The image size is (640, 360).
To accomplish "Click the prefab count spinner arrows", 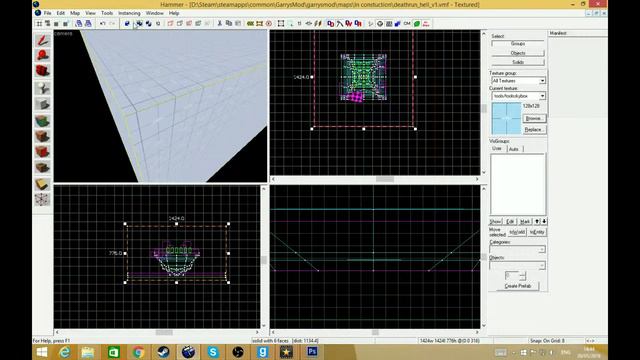I will (x=522, y=276).
